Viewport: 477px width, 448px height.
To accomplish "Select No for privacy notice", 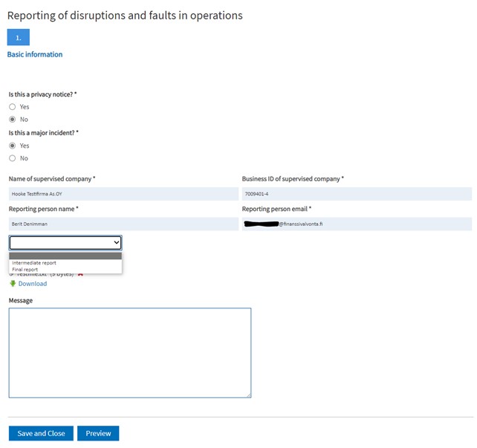I will [13, 120].
